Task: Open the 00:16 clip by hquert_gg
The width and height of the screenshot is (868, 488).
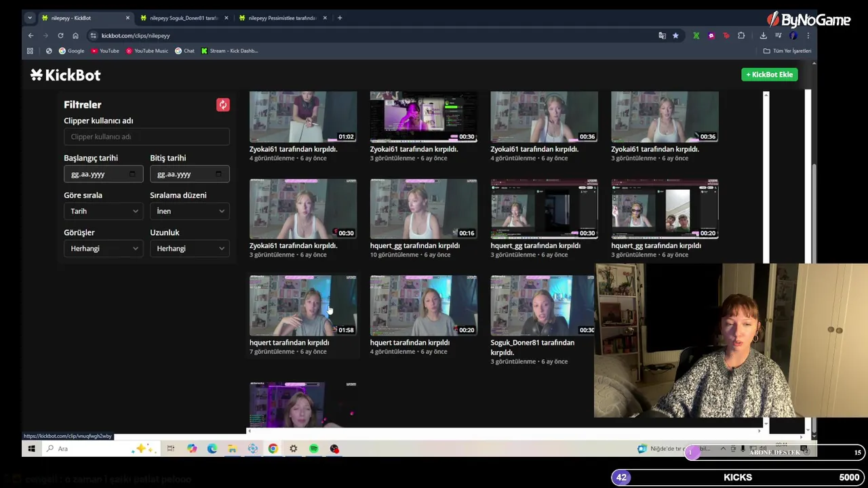Action: click(x=424, y=209)
